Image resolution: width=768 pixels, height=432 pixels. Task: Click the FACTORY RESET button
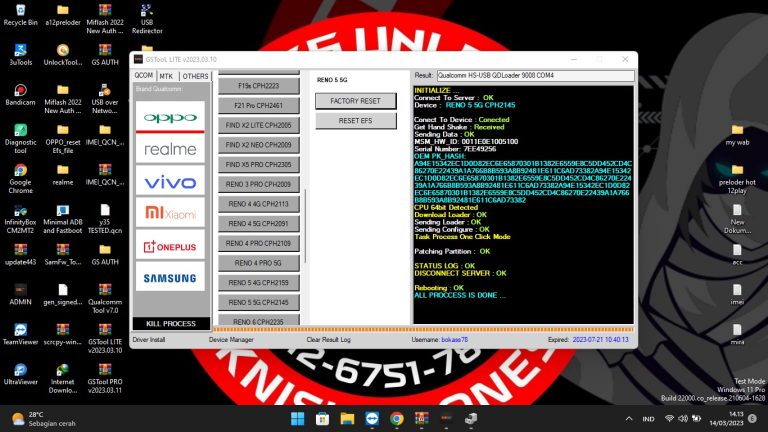point(356,101)
